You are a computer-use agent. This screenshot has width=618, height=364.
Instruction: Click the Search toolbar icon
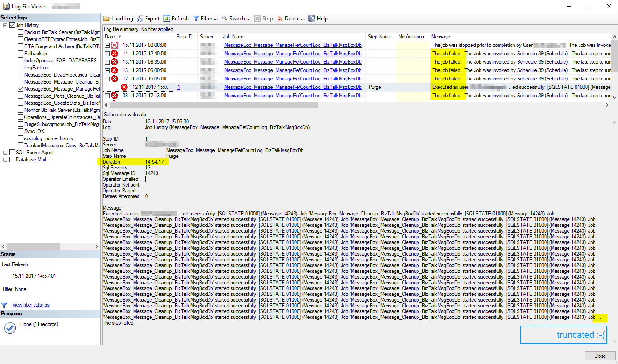pyautogui.click(x=225, y=18)
